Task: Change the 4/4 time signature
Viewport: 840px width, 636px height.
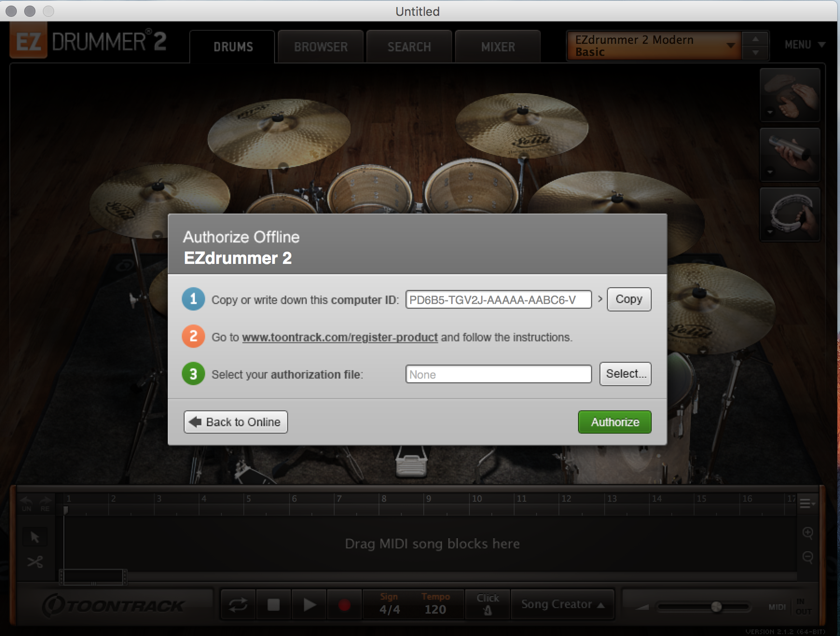Action: click(x=389, y=609)
